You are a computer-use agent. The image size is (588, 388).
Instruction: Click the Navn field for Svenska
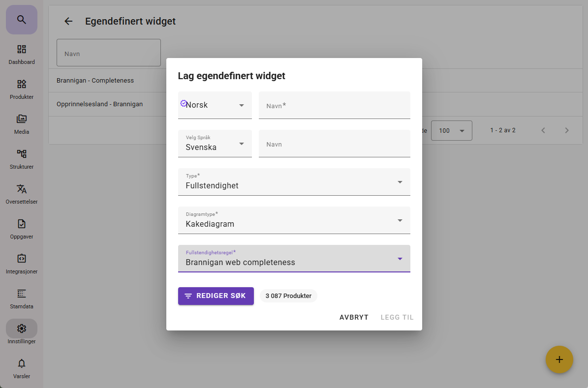coord(335,144)
